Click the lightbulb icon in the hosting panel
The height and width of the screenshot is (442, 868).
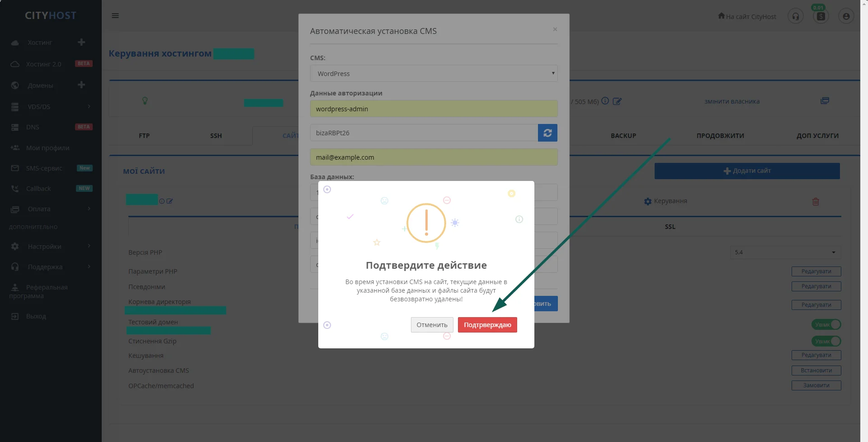point(145,100)
